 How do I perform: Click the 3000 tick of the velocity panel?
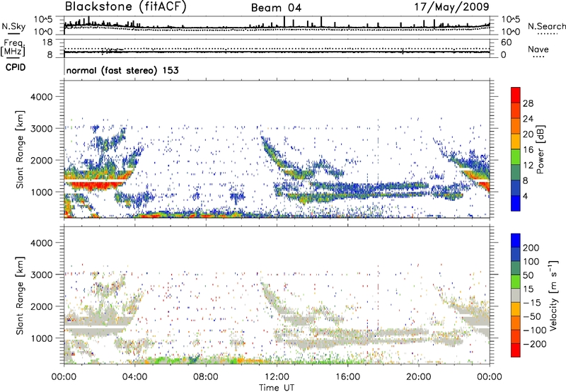[x=41, y=275]
